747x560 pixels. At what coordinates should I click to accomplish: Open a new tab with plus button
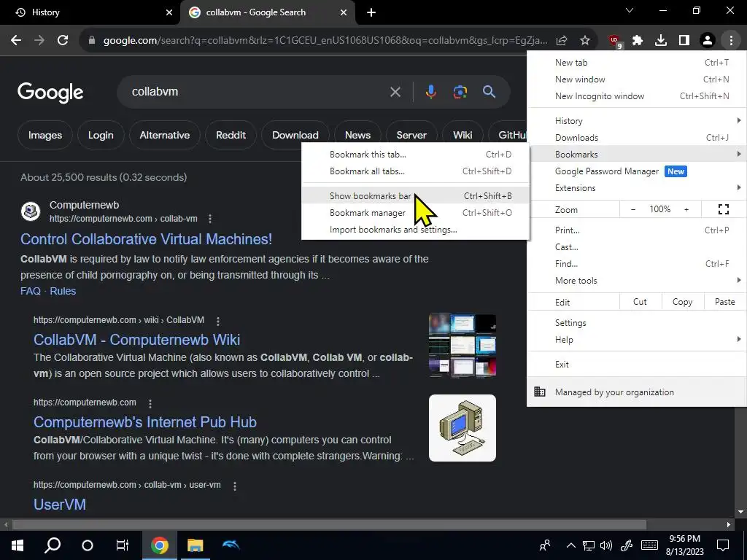pyautogui.click(x=371, y=12)
